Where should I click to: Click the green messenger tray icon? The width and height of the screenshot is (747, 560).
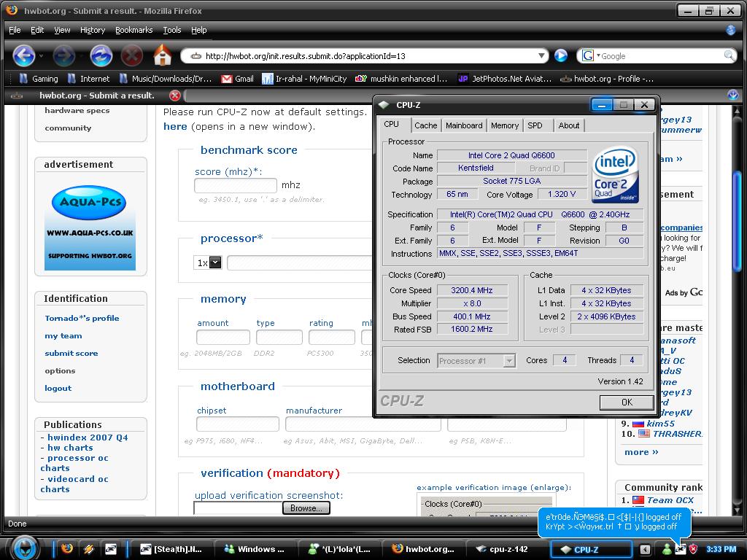667,549
